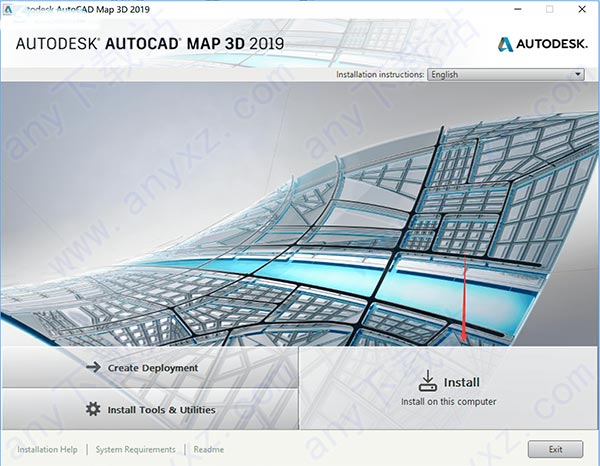The width and height of the screenshot is (600, 466).
Task: Open Create Deployment option
Action: click(150, 368)
